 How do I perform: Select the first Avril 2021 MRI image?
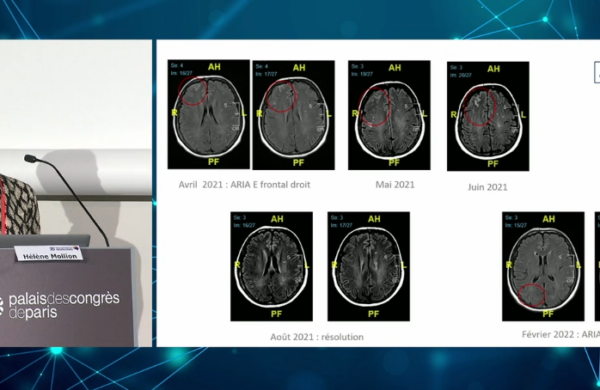(x=209, y=114)
